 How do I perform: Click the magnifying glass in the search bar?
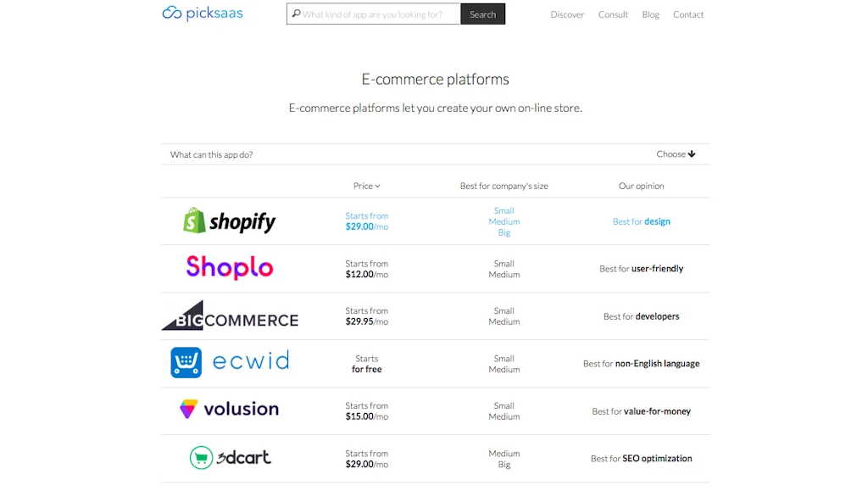tap(295, 14)
